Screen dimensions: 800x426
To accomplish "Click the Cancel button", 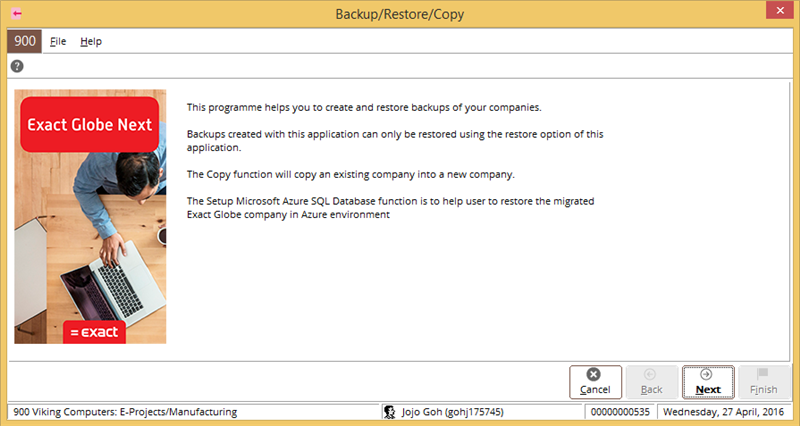I will pyautogui.click(x=595, y=381).
